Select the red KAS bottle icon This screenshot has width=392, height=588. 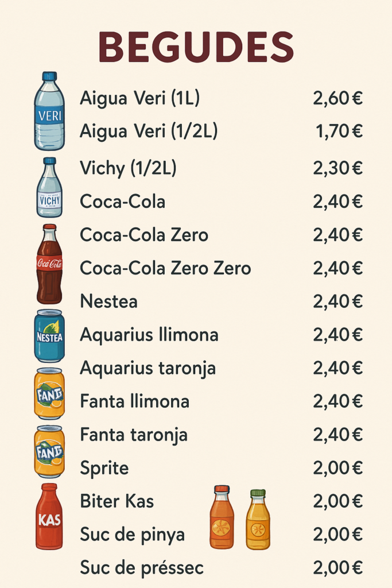pos(49,517)
